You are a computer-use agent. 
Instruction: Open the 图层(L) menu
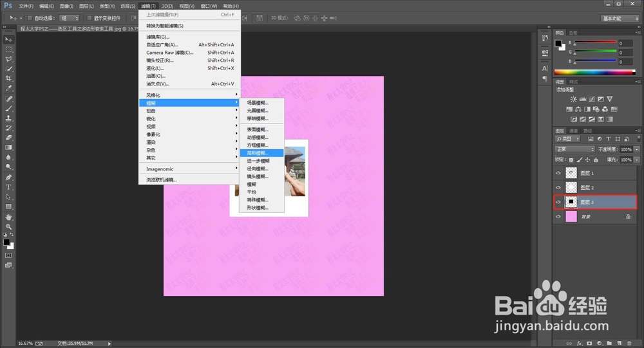point(86,6)
